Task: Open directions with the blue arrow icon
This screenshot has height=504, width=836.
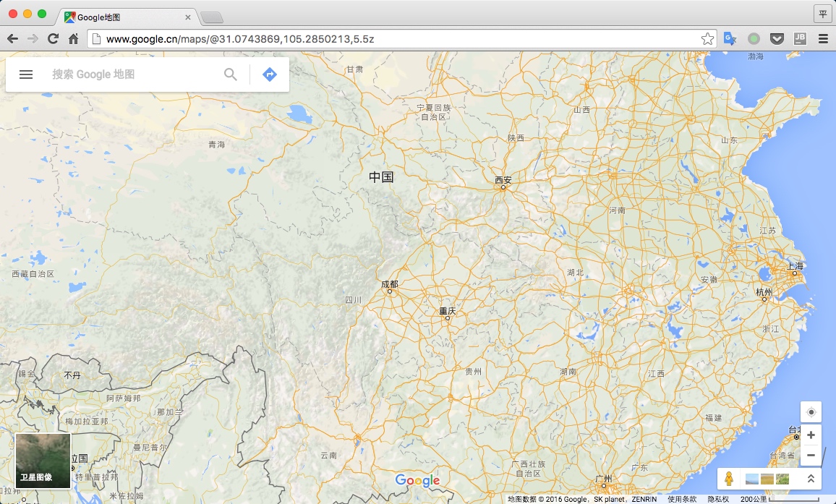Action: click(x=270, y=74)
